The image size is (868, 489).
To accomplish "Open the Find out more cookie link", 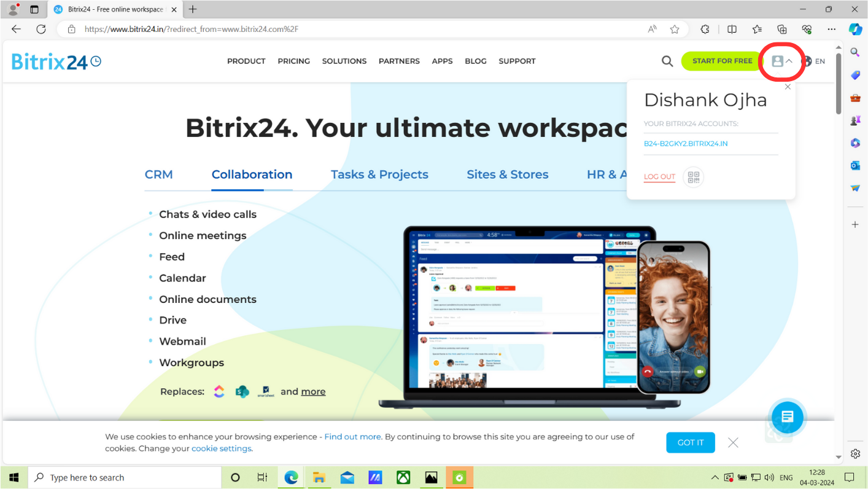I will (x=352, y=437).
